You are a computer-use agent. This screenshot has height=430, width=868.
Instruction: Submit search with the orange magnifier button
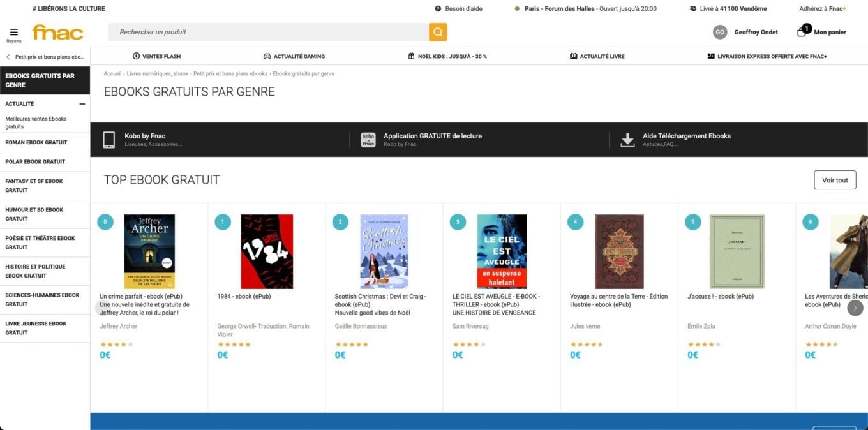438,32
